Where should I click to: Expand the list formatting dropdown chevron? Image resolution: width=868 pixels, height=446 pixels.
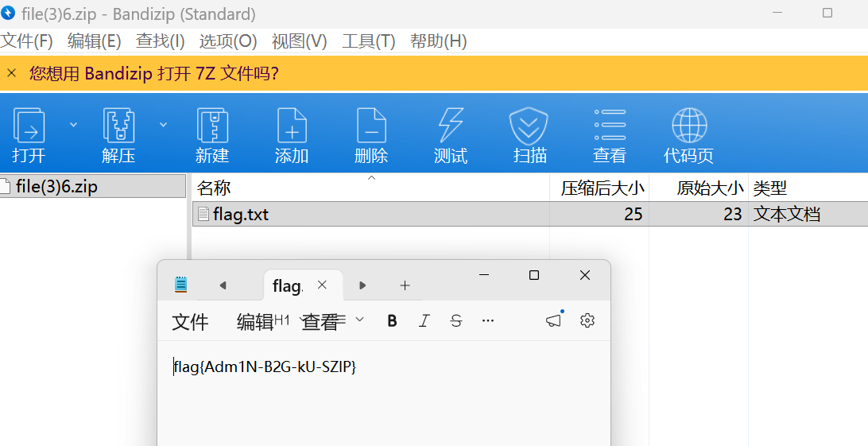click(x=360, y=320)
